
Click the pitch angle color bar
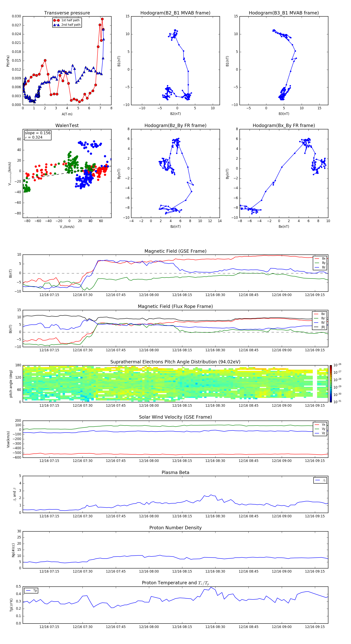(x=331, y=384)
